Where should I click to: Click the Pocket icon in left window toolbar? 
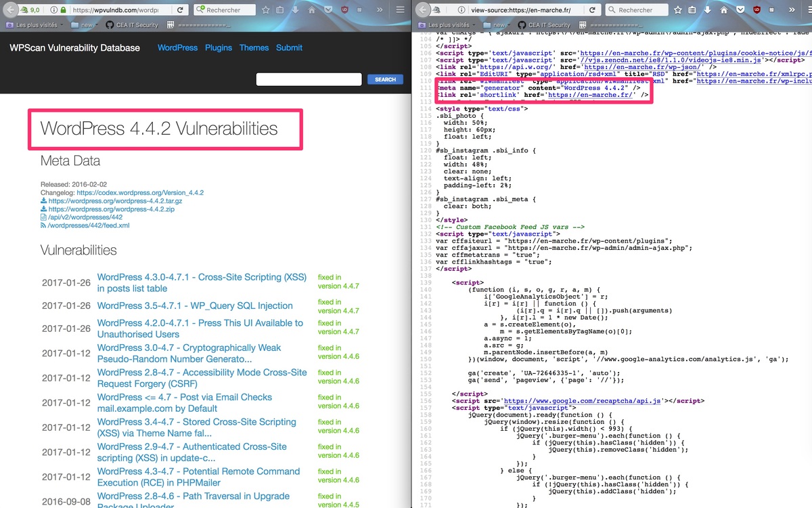328,11
